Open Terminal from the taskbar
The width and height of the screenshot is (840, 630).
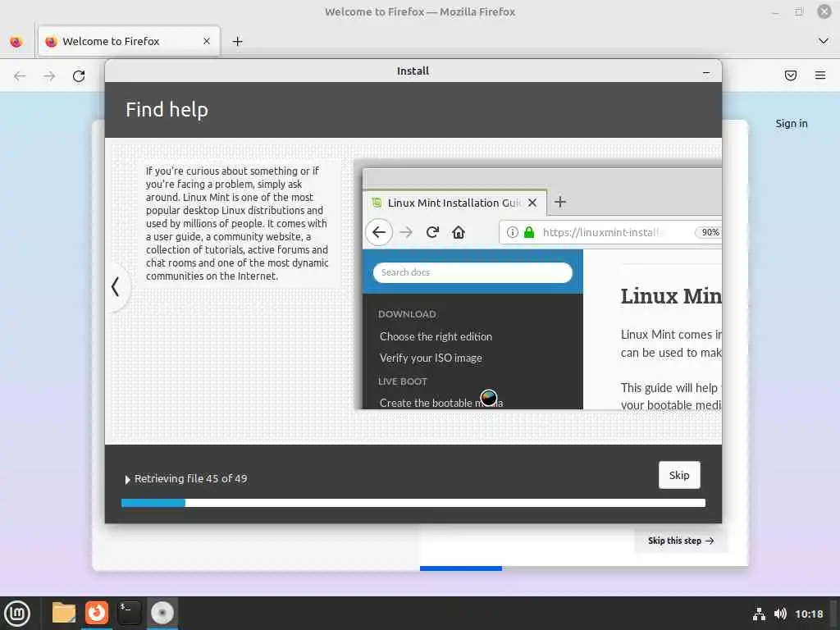tap(129, 613)
